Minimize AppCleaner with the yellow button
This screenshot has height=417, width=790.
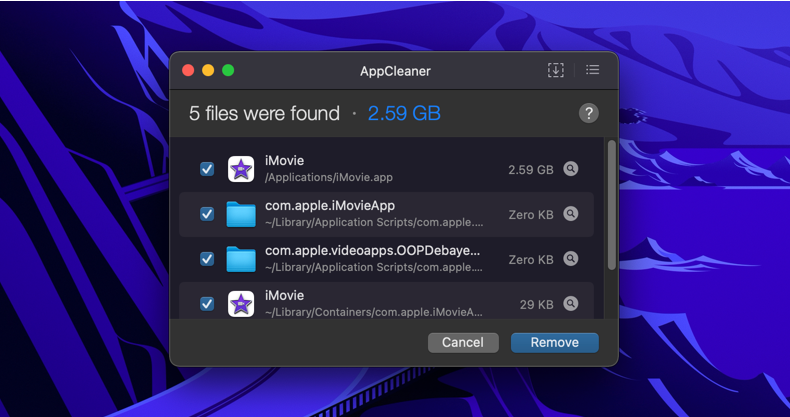click(208, 71)
